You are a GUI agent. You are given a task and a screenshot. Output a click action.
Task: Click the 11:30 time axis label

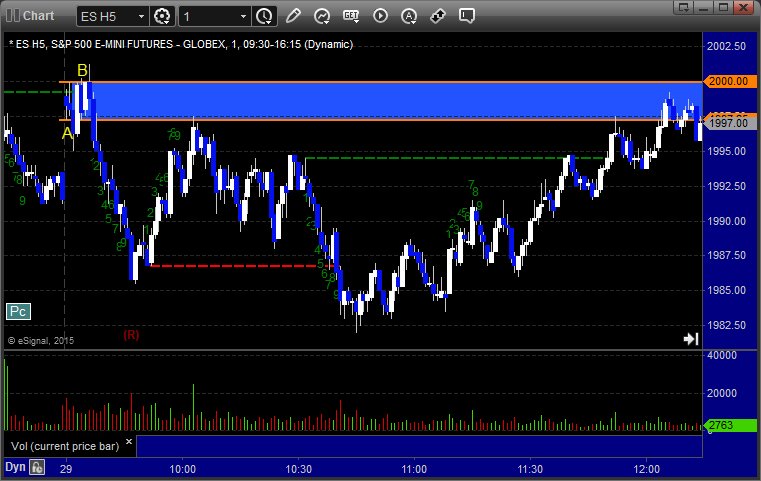530,469
